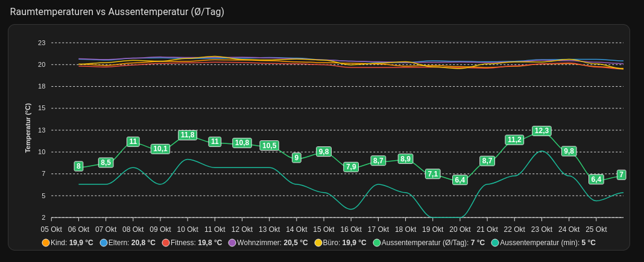
Task: Click the 23 Okt x-axis date label
Action: tap(541, 229)
